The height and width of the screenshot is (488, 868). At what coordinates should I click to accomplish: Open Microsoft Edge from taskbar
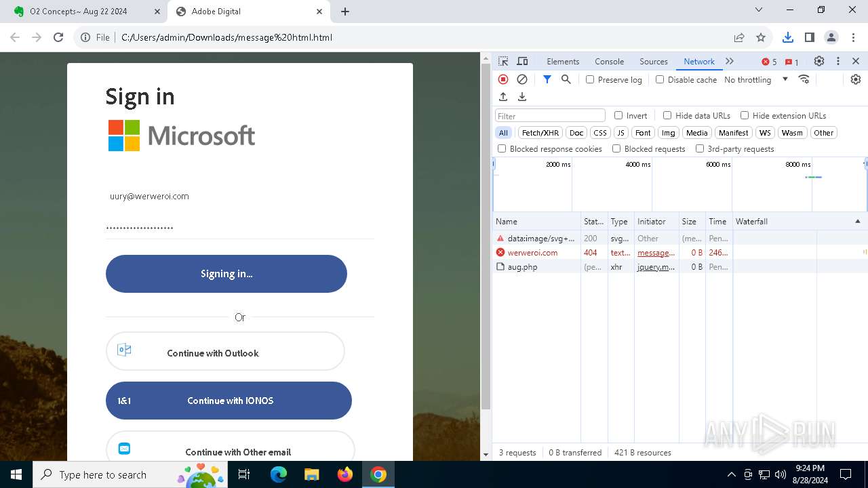(x=279, y=474)
